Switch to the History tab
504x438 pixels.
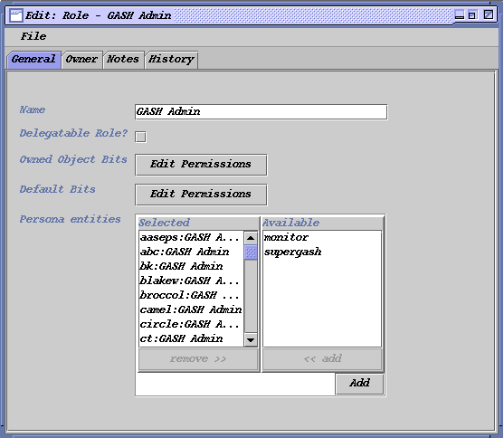(171, 60)
